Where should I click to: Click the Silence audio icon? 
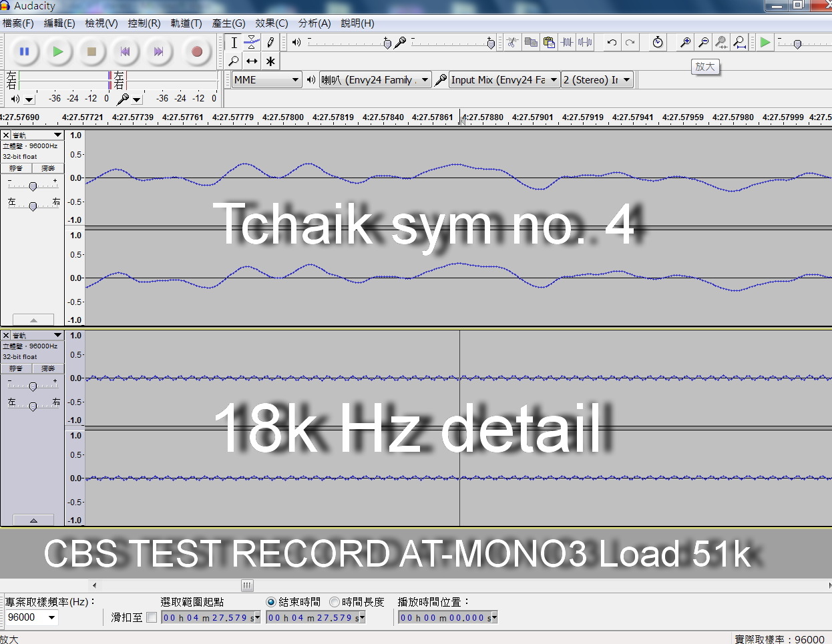coord(585,42)
